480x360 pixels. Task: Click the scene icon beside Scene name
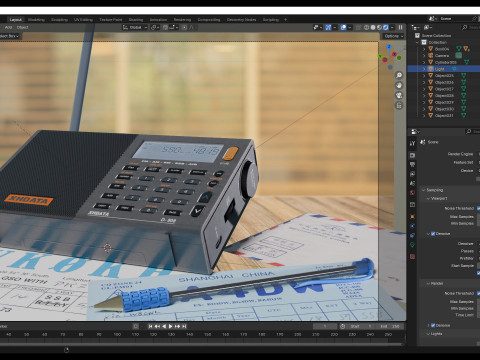coord(432,19)
